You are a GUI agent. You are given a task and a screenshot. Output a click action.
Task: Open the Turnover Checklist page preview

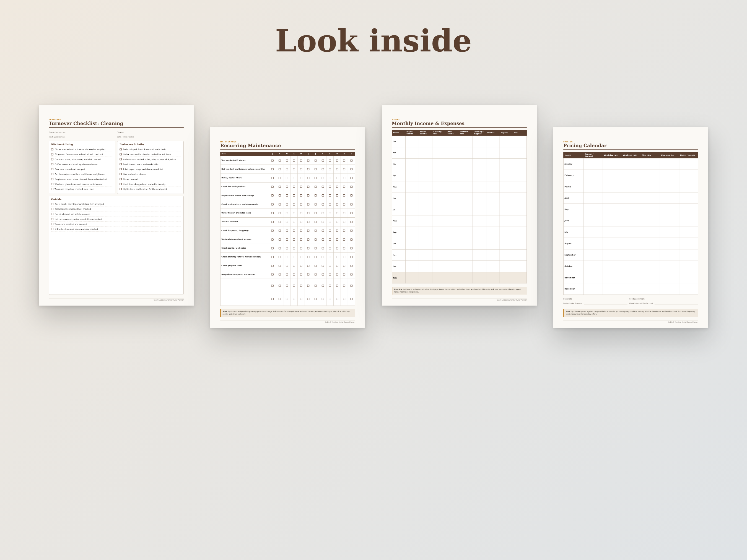click(x=116, y=205)
